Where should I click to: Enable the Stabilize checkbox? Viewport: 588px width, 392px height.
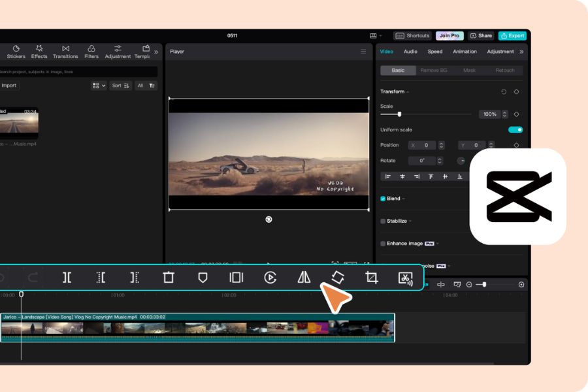click(x=383, y=221)
